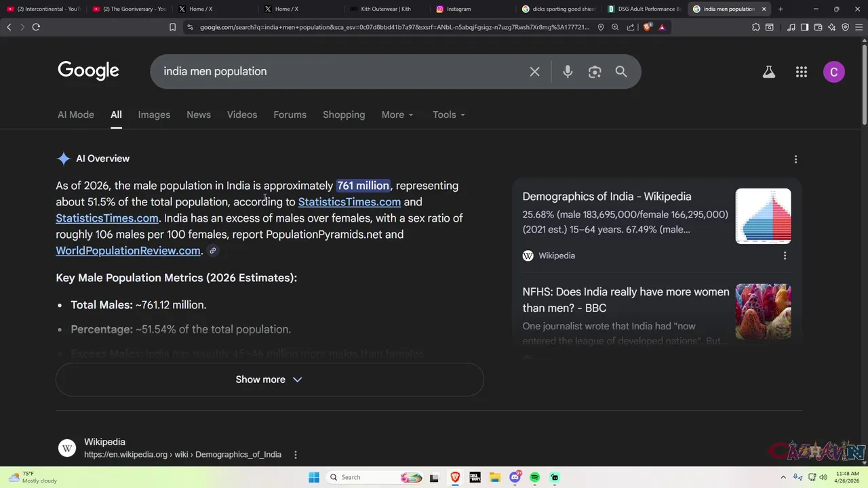Switch to The Gooniversary YouTube tab

[x=129, y=9]
